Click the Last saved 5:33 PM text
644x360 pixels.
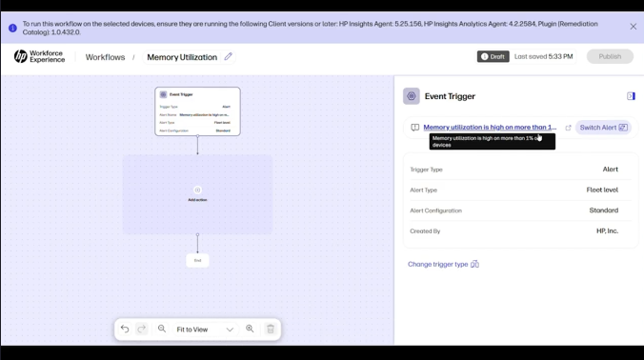pos(543,56)
